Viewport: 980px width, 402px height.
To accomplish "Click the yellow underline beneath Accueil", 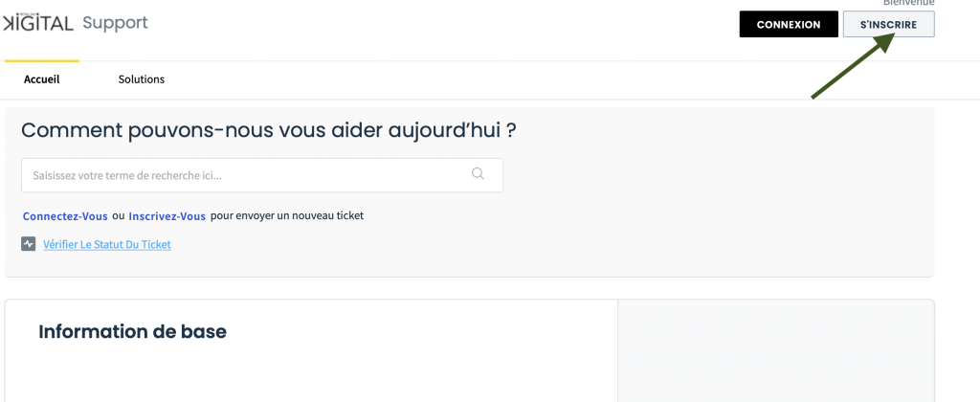I will pyautogui.click(x=41, y=61).
